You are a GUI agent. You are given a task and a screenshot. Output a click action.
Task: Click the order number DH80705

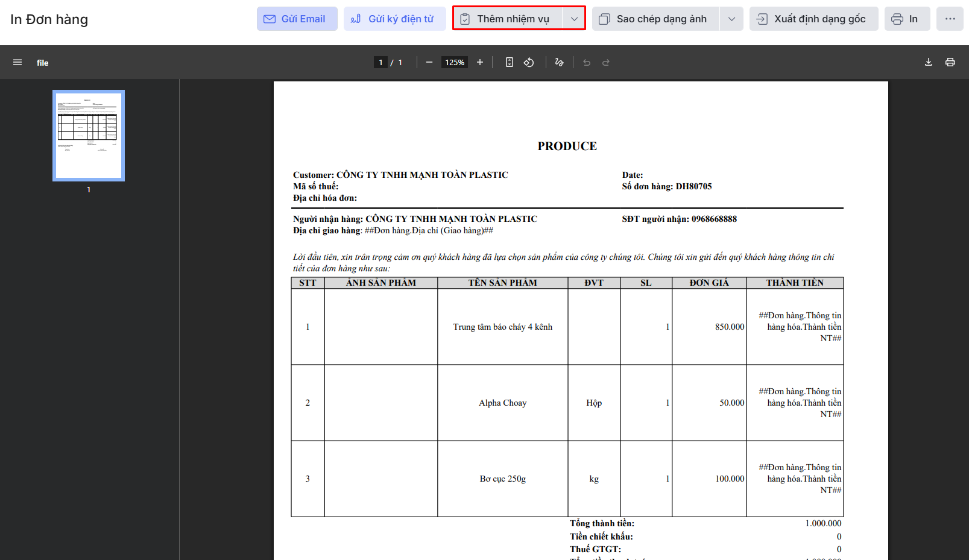693,186
